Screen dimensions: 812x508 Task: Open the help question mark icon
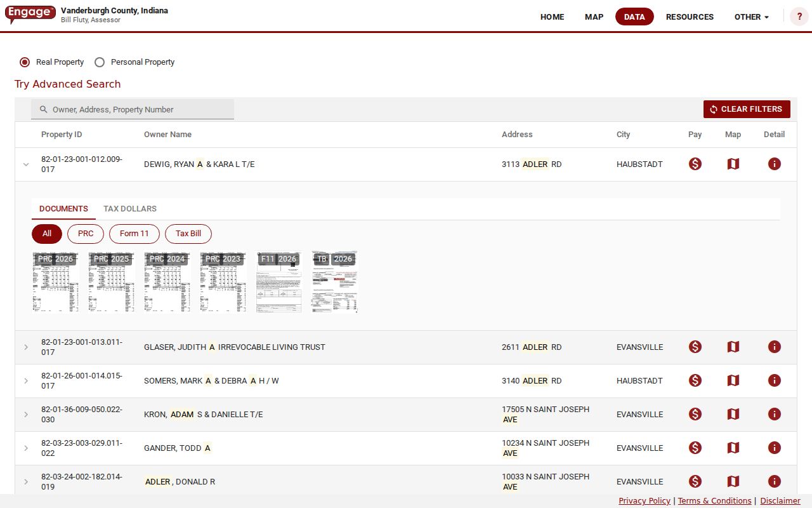pos(799,17)
